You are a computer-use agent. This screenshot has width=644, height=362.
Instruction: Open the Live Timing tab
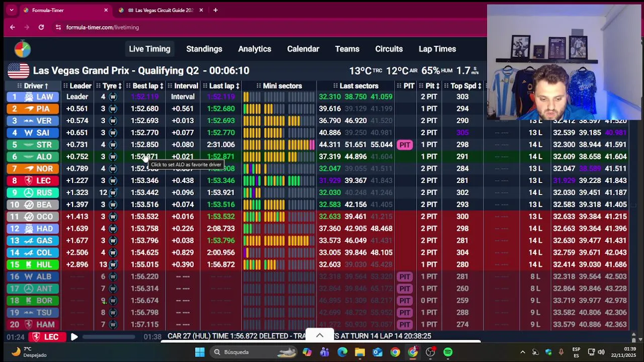click(x=149, y=49)
